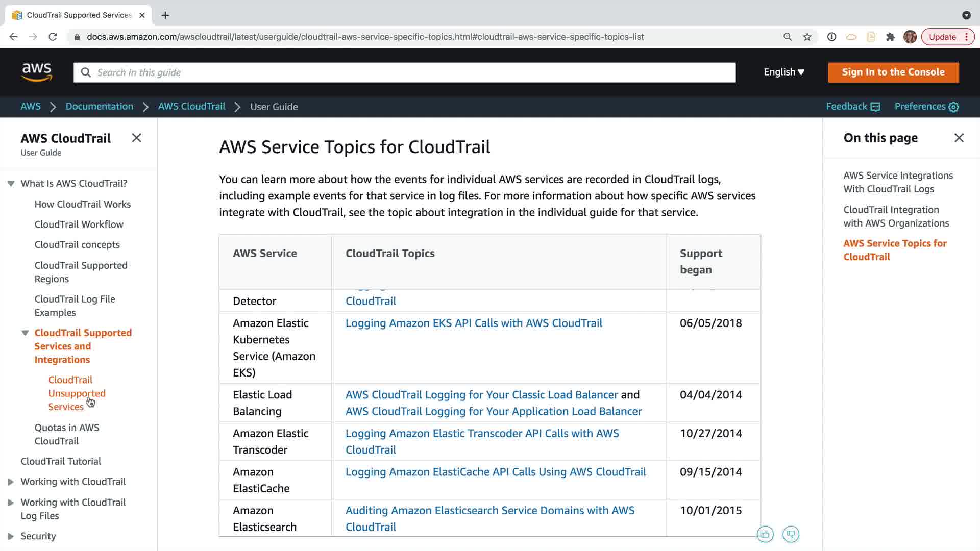Click Sign In to the Console
The image size is (980, 551).
point(893,72)
